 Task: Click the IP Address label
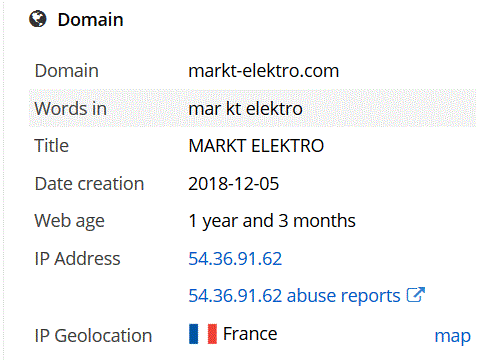(x=77, y=259)
